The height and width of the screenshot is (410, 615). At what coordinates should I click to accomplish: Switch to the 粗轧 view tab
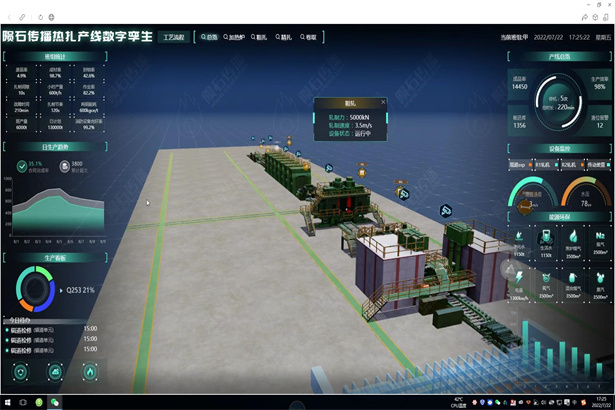[259, 37]
